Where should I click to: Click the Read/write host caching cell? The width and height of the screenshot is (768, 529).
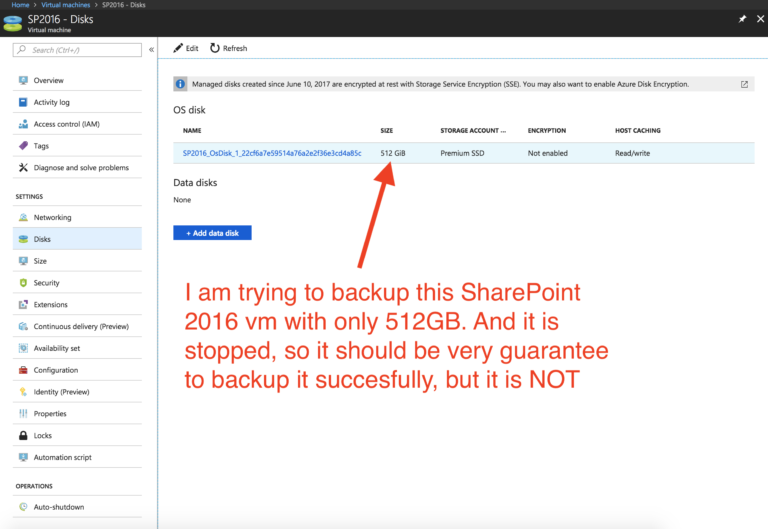tap(632, 153)
